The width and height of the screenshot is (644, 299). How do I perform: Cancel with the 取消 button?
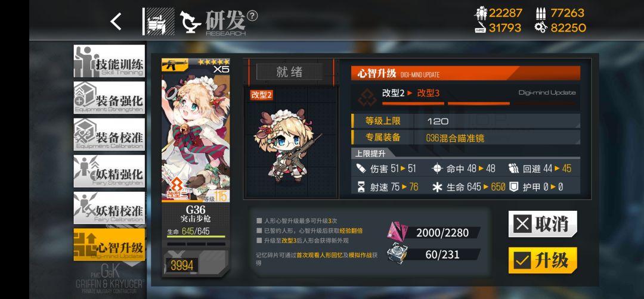click(543, 224)
